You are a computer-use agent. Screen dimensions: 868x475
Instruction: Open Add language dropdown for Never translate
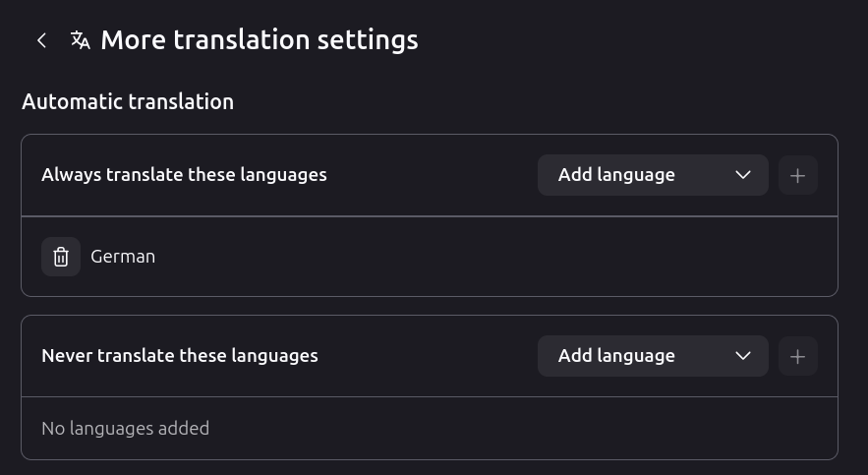coord(652,356)
